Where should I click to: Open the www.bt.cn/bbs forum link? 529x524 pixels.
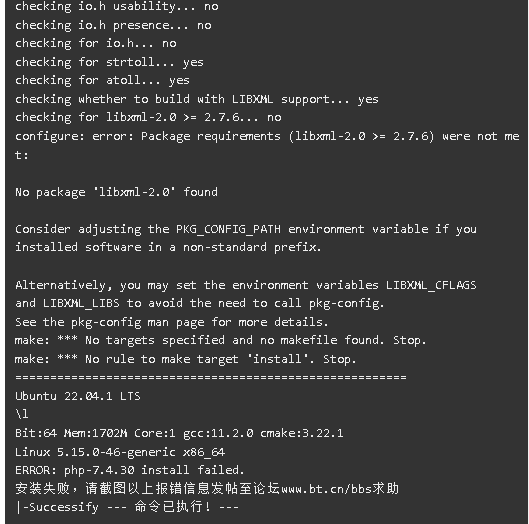[327, 489]
